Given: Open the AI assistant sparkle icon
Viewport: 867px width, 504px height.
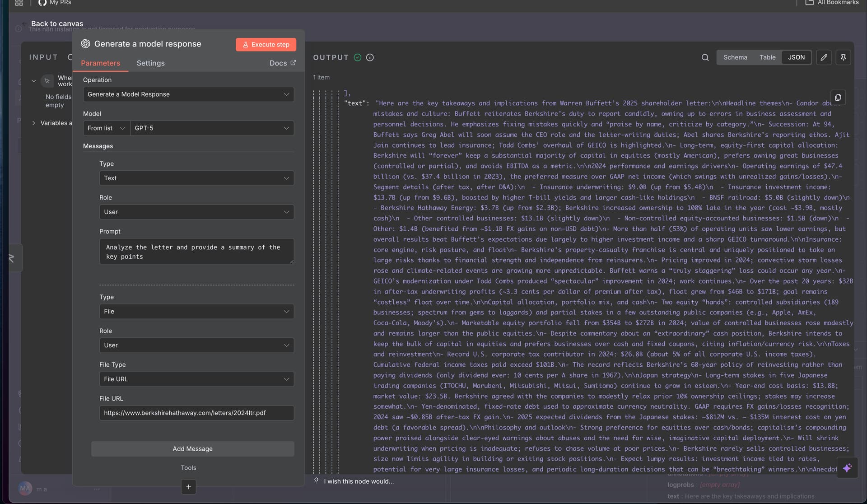Looking at the screenshot, I should pos(847,467).
